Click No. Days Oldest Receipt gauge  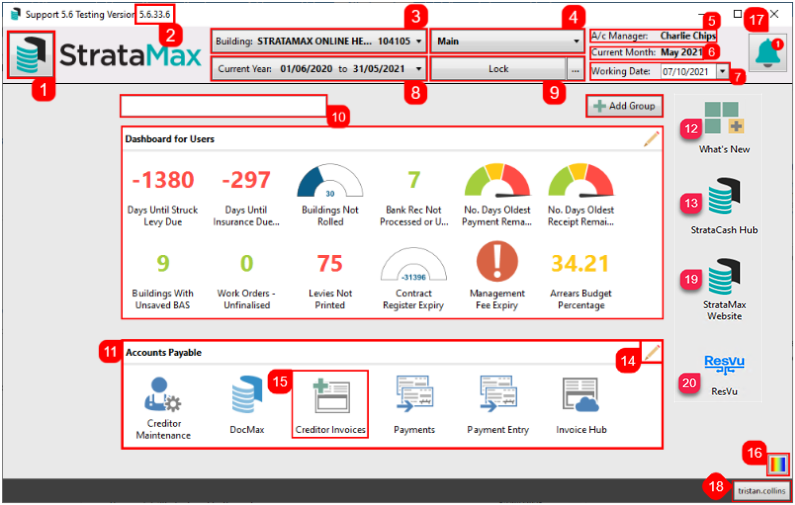[x=581, y=181]
